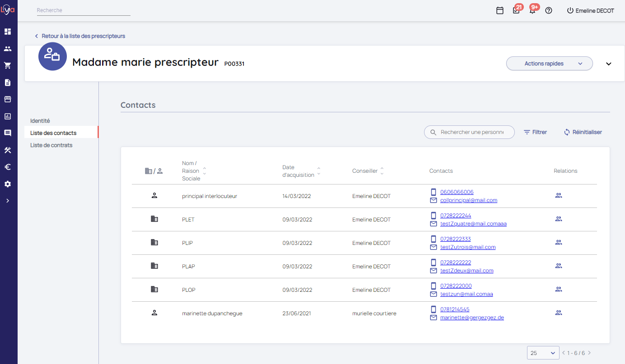Open the euro finance sidebar icon
The height and width of the screenshot is (364, 625).
[8, 167]
